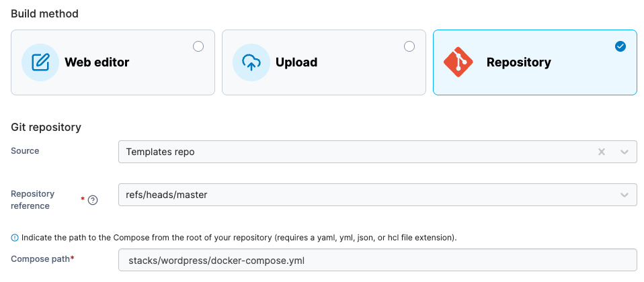This screenshot has width=644, height=282.
Task: Select the Upload radio button
Action: (409, 46)
